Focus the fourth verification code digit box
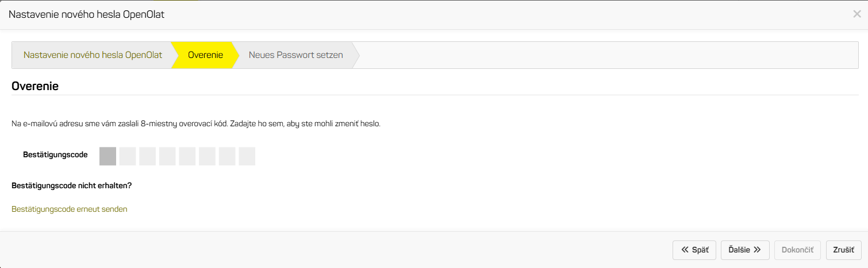This screenshot has width=868, height=268. click(x=167, y=156)
